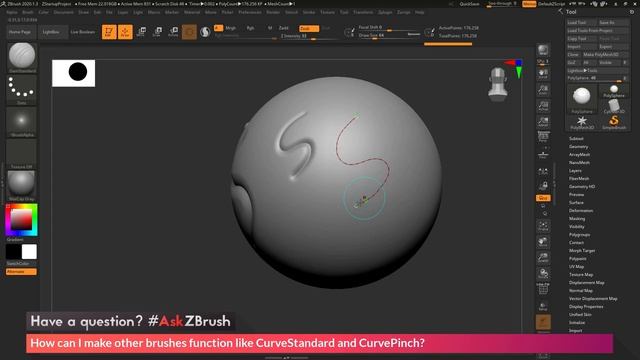The height and width of the screenshot is (360, 640).
Task: Toggle Live Boolean
Action: (x=82, y=32)
